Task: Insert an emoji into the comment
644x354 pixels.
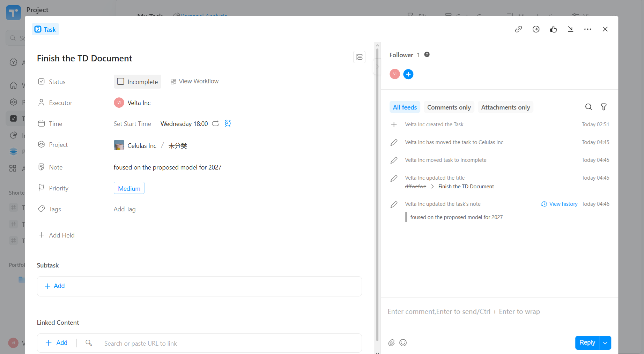Action: click(403, 342)
